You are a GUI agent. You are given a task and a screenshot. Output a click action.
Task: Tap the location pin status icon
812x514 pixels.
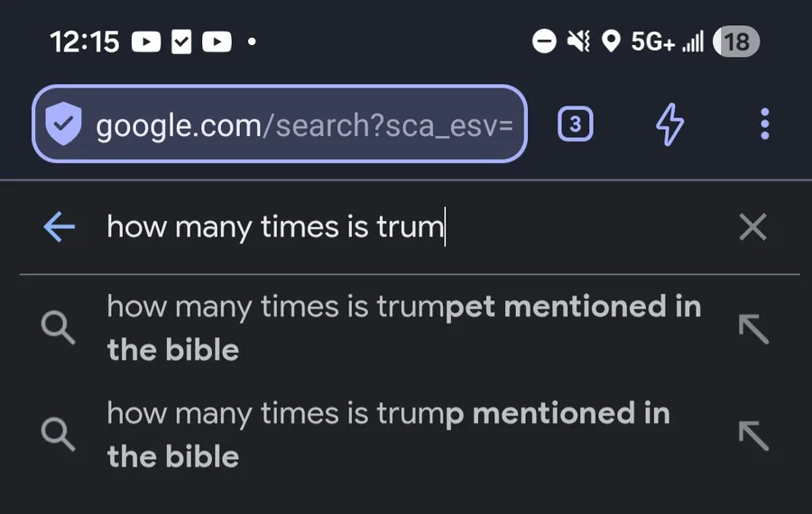click(x=611, y=41)
